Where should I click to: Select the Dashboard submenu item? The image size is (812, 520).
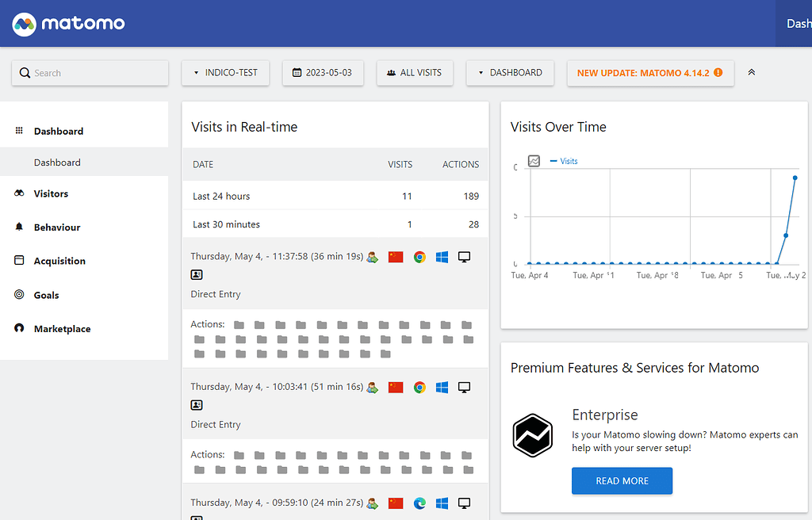tap(57, 162)
